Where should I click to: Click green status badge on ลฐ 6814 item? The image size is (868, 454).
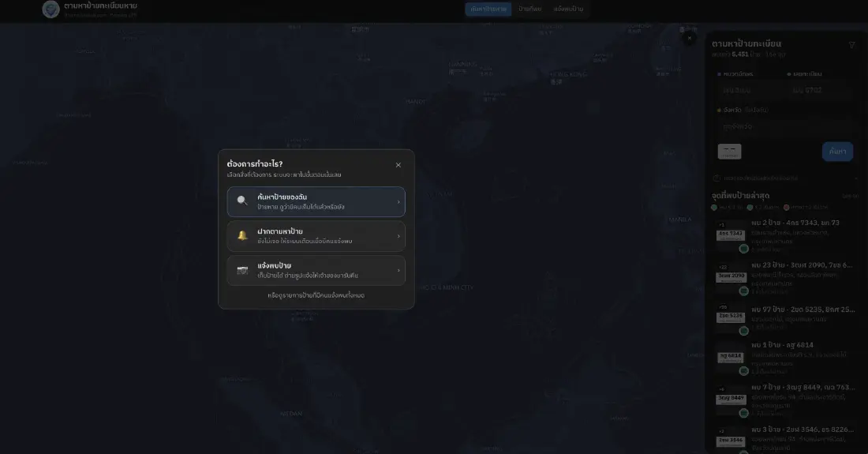pos(744,371)
